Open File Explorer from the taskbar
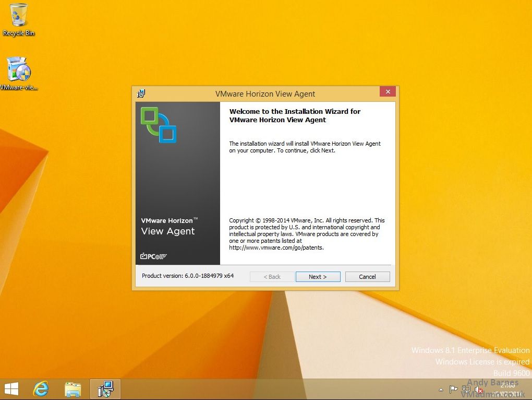Screen dimensions: 532x400 coord(72,389)
